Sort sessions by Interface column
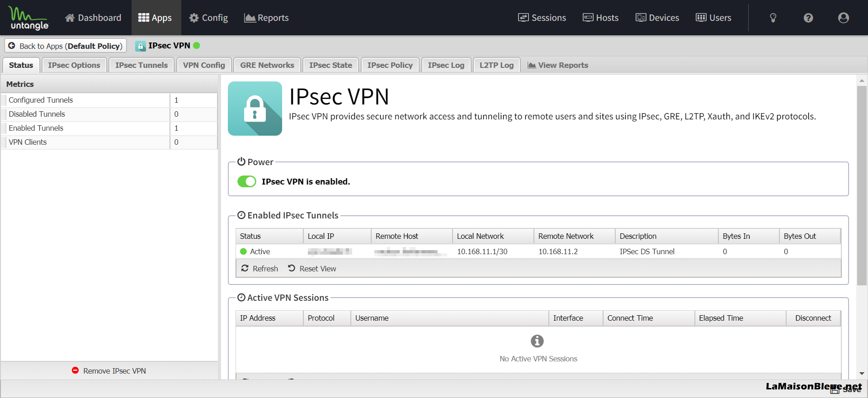 [x=576, y=318]
